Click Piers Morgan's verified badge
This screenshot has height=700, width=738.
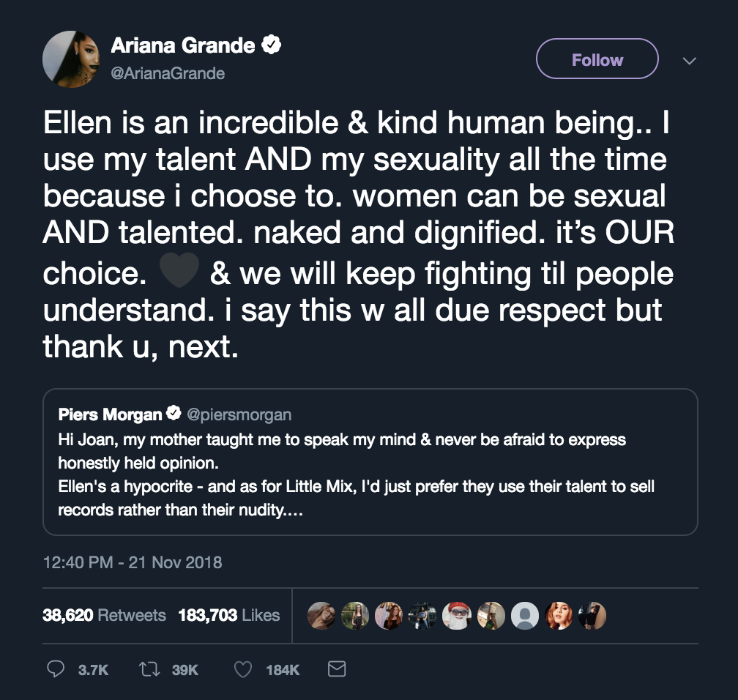pyautogui.click(x=174, y=414)
